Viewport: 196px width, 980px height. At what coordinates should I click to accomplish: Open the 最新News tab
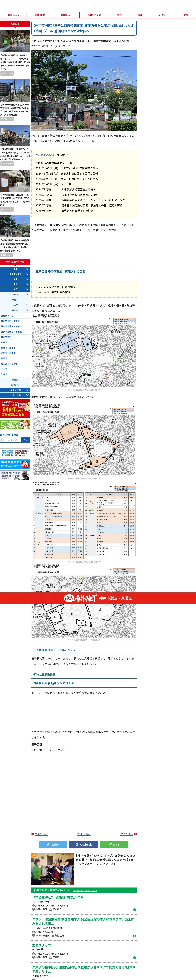point(13,15)
